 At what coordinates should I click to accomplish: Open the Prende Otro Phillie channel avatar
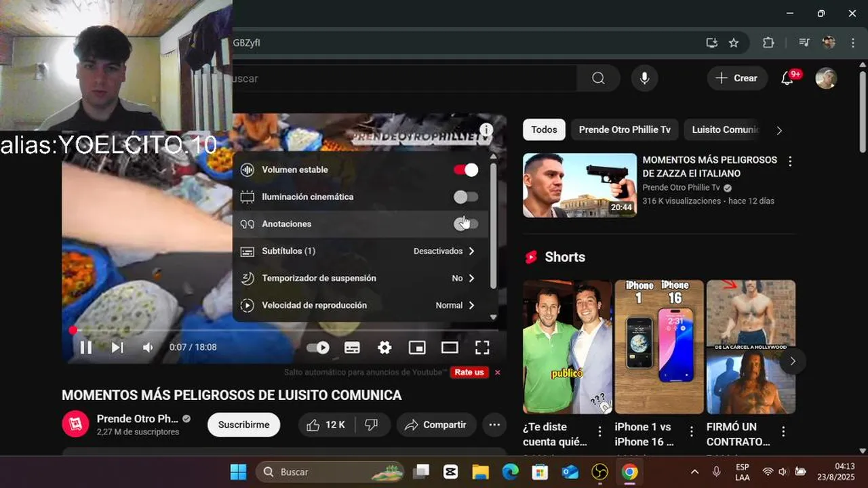pos(75,424)
